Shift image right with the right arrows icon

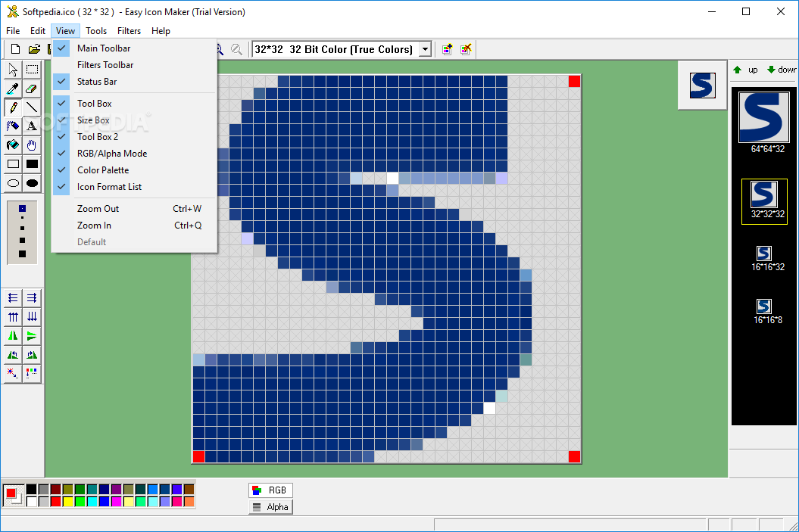[x=32, y=298]
